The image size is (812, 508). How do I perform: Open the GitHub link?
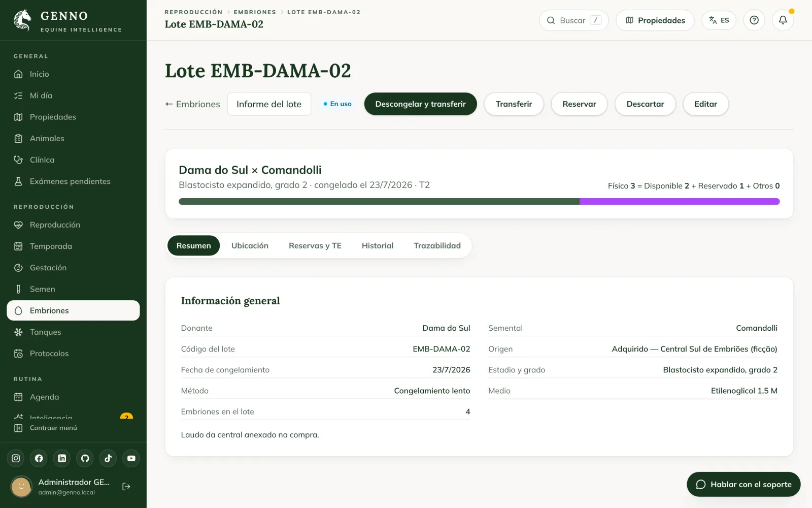coord(85,458)
